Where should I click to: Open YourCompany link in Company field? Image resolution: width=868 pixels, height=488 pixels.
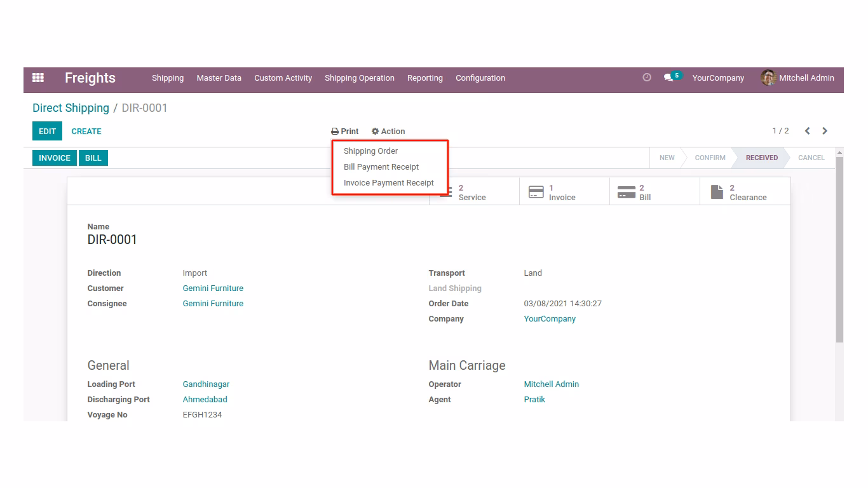point(550,319)
